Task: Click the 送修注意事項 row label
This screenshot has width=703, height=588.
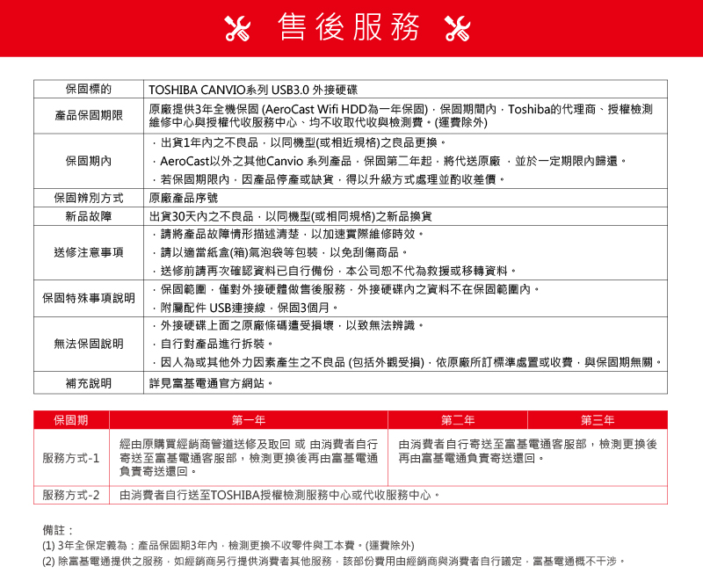Action: [89, 252]
